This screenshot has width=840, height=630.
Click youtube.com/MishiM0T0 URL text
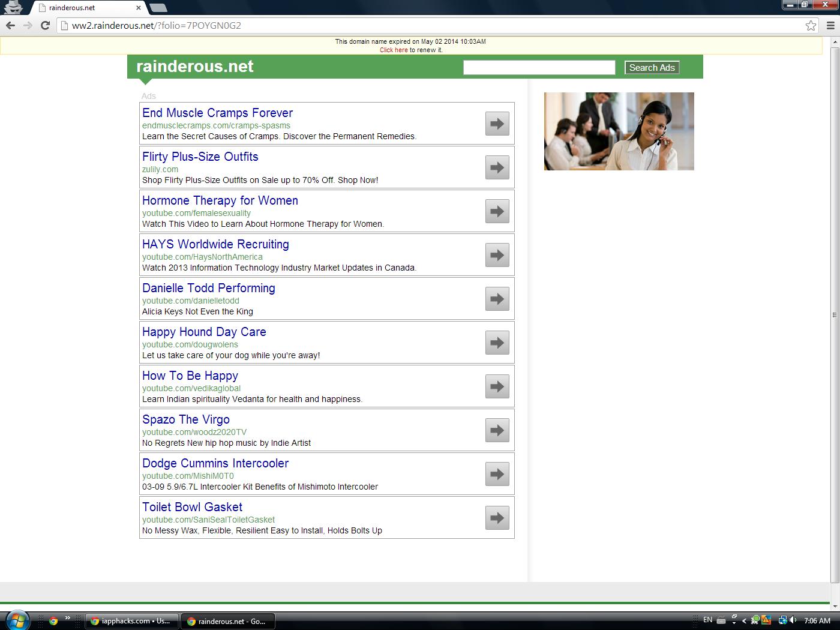point(188,476)
